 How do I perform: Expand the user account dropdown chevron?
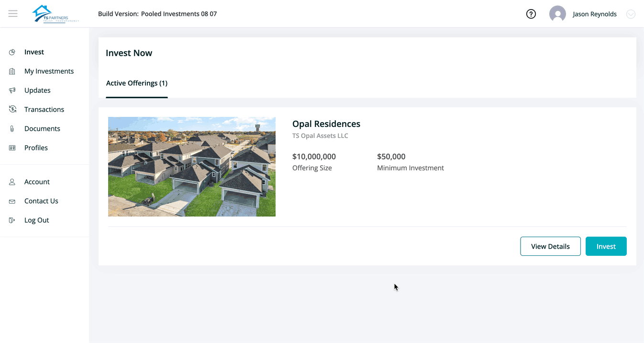631,14
